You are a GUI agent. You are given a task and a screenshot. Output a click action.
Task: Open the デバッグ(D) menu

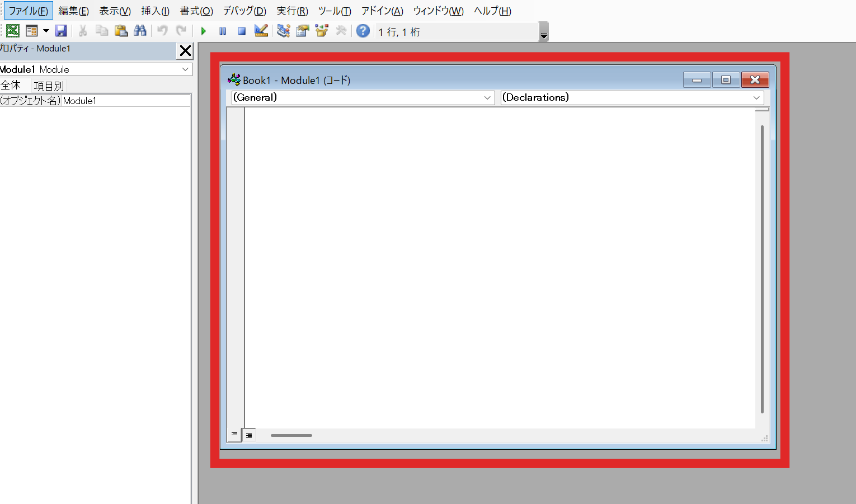pyautogui.click(x=244, y=11)
